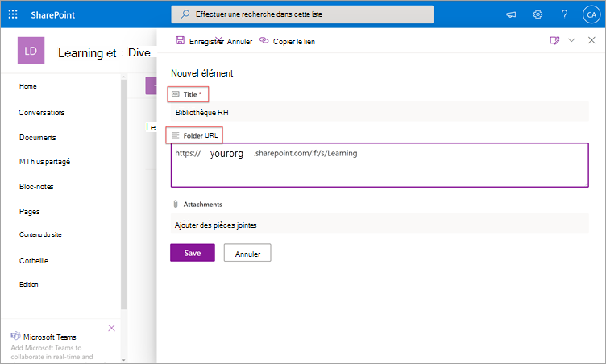The image size is (606, 364).
Task: Open Documents in the left navigation
Action: pyautogui.click(x=38, y=138)
